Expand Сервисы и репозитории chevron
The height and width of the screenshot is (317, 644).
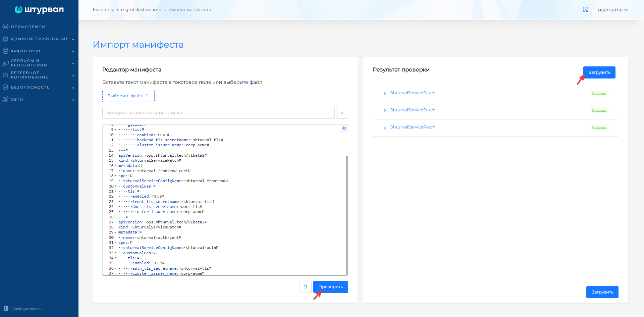(73, 63)
